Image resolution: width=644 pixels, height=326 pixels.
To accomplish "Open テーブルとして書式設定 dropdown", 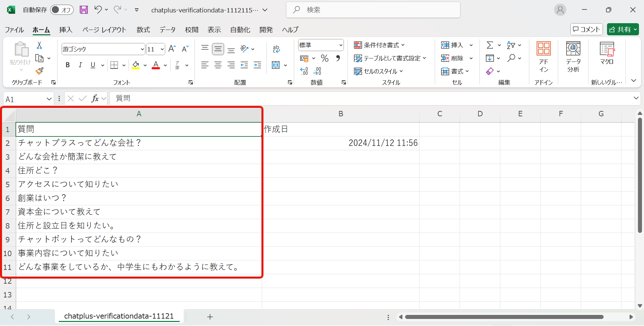I will (390, 58).
